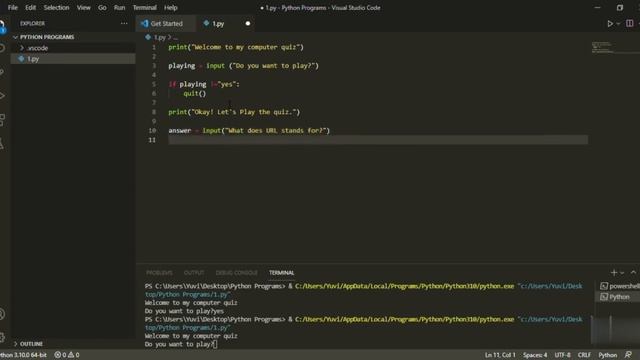Open the Run menu
The height and width of the screenshot is (360, 640).
[x=120, y=7]
